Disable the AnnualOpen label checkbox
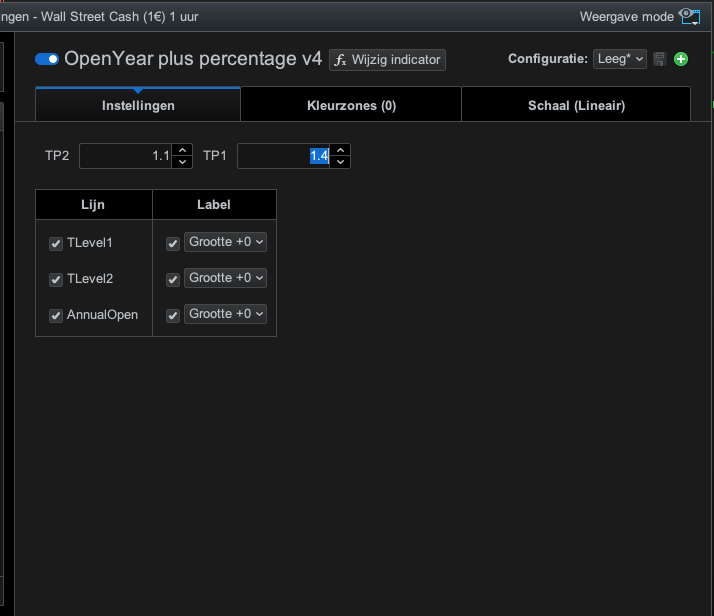The width and height of the screenshot is (714, 616). 173,315
